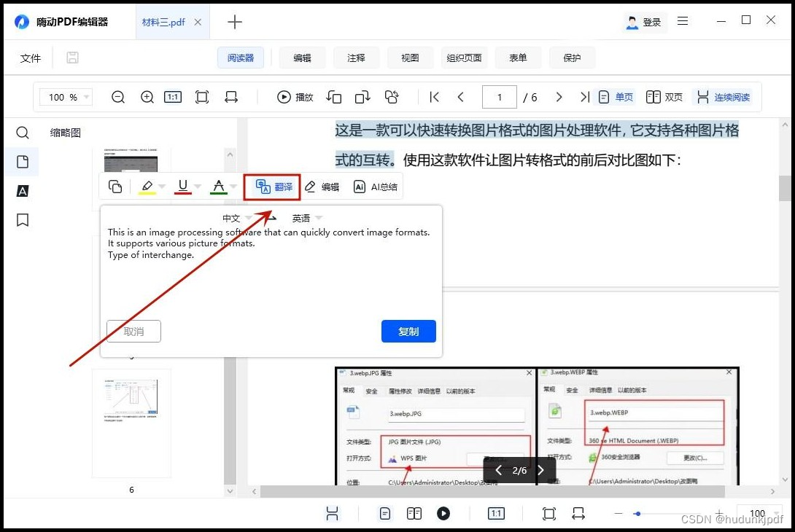The image size is (795, 532).
Task: Open the hamburger main menu
Action: tap(683, 21)
